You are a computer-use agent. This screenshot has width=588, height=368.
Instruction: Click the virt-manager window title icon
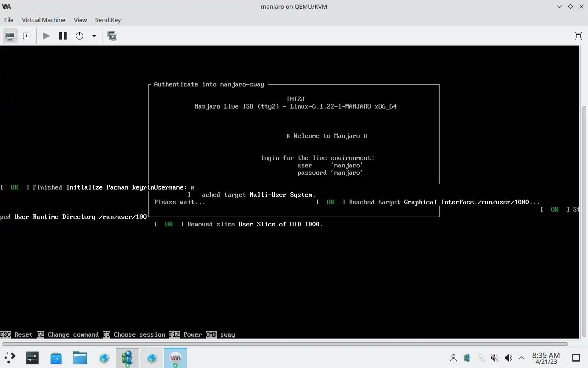click(x=6, y=6)
